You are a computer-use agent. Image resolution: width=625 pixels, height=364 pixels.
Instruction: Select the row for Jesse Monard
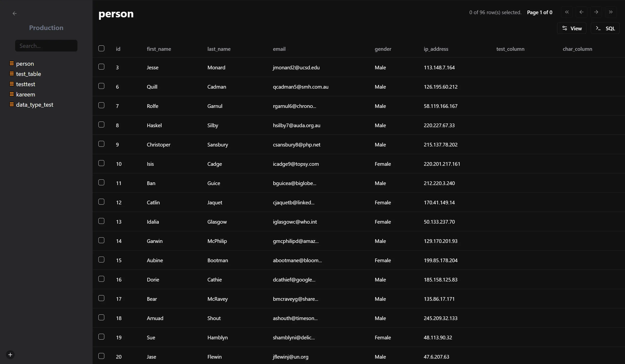pyautogui.click(x=101, y=67)
